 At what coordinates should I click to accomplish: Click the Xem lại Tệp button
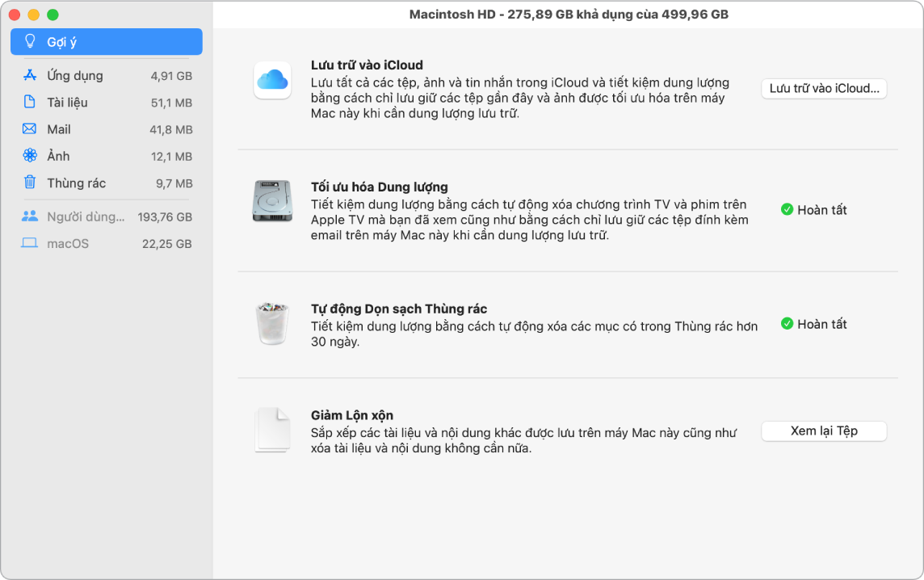pyautogui.click(x=824, y=431)
